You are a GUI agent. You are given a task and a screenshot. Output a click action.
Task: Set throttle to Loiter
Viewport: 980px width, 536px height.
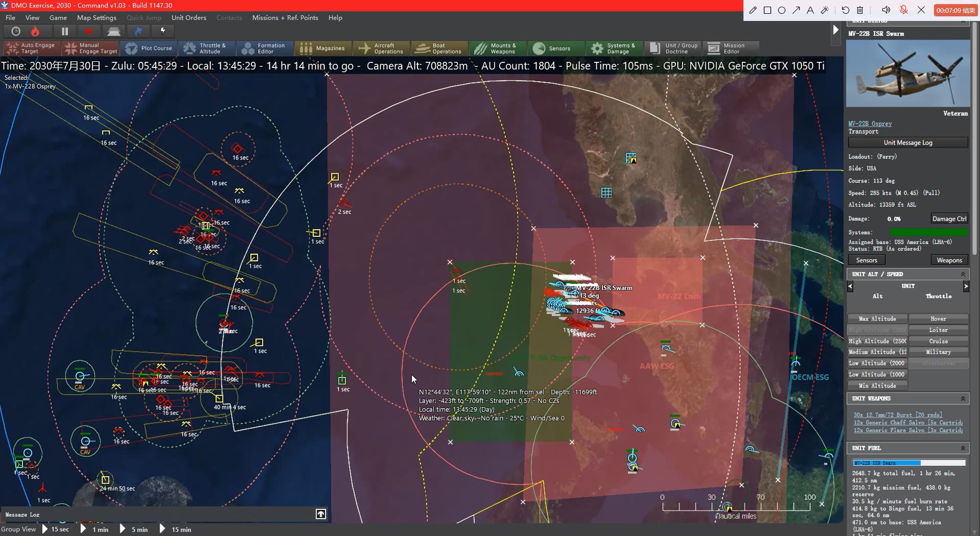coord(938,330)
